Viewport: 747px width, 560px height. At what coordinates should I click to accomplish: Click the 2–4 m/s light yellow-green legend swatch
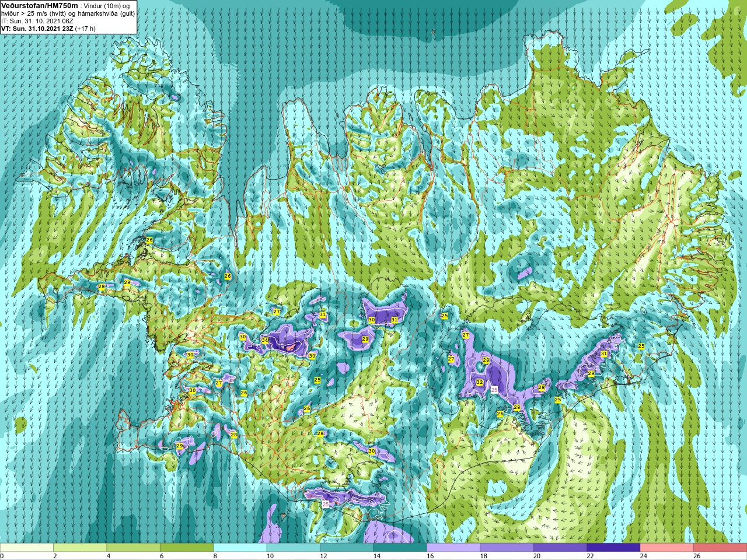tap(80, 548)
